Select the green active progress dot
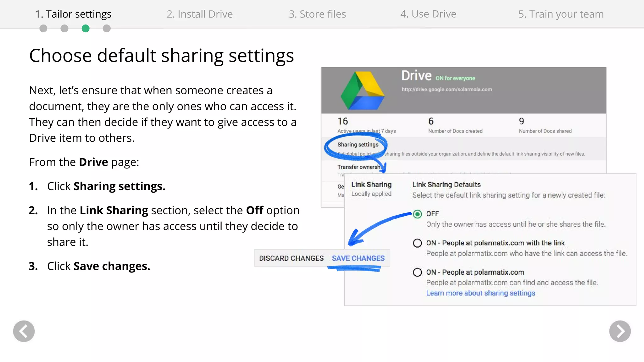Image resolution: width=644 pixels, height=362 pixels. click(x=86, y=29)
